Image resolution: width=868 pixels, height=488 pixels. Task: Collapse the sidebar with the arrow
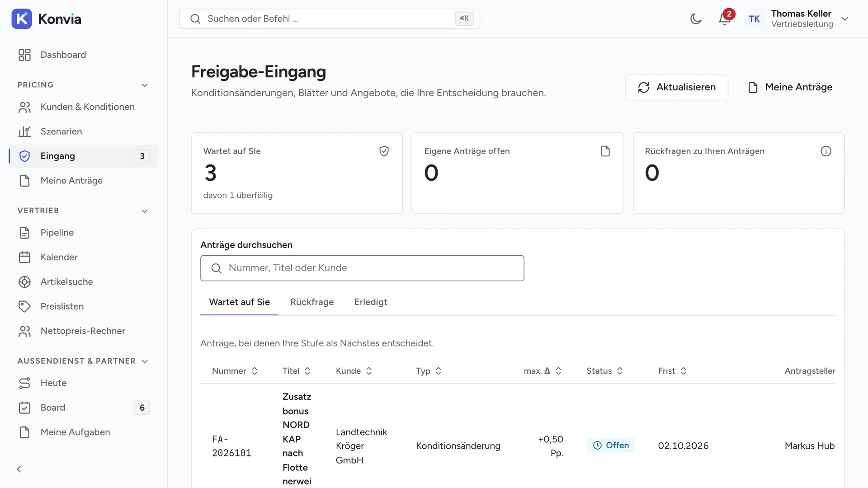[x=19, y=469]
